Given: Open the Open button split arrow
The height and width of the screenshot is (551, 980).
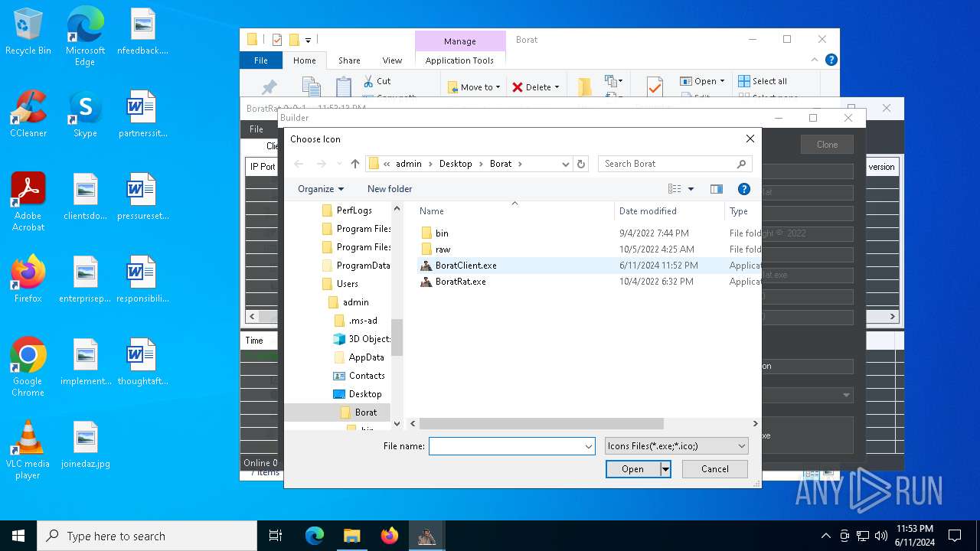Looking at the screenshot, I should (x=665, y=469).
